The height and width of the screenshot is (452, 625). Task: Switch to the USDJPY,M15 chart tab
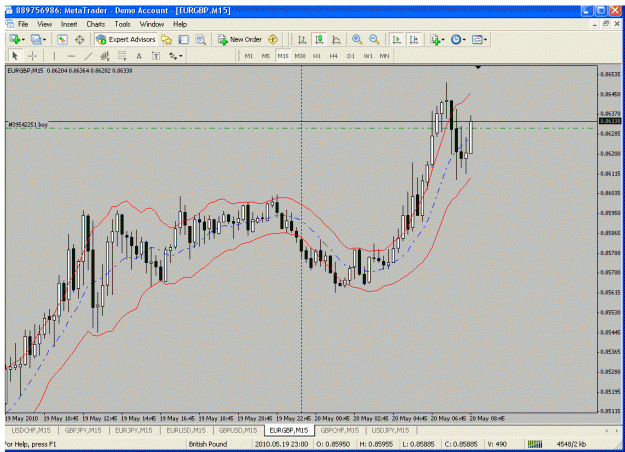click(x=391, y=430)
